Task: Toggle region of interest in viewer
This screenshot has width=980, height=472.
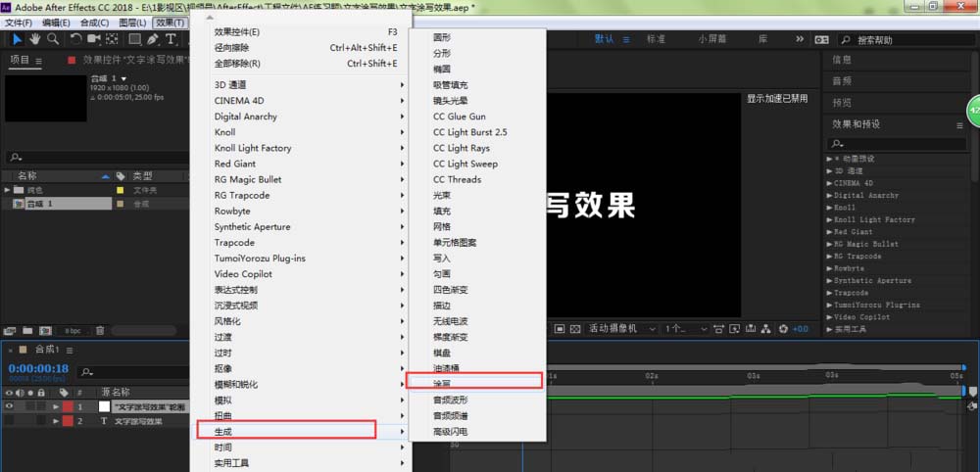Action: 560,328
